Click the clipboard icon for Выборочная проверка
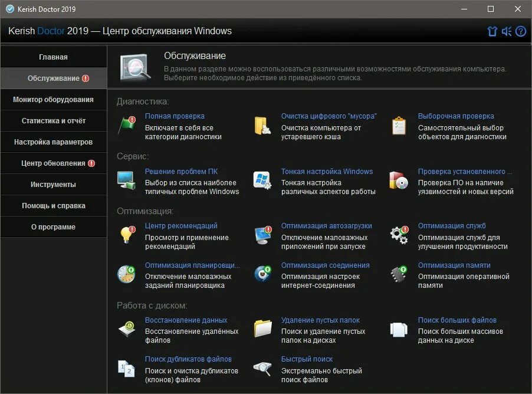Image resolution: width=532 pixels, height=394 pixels. pyautogui.click(x=399, y=126)
